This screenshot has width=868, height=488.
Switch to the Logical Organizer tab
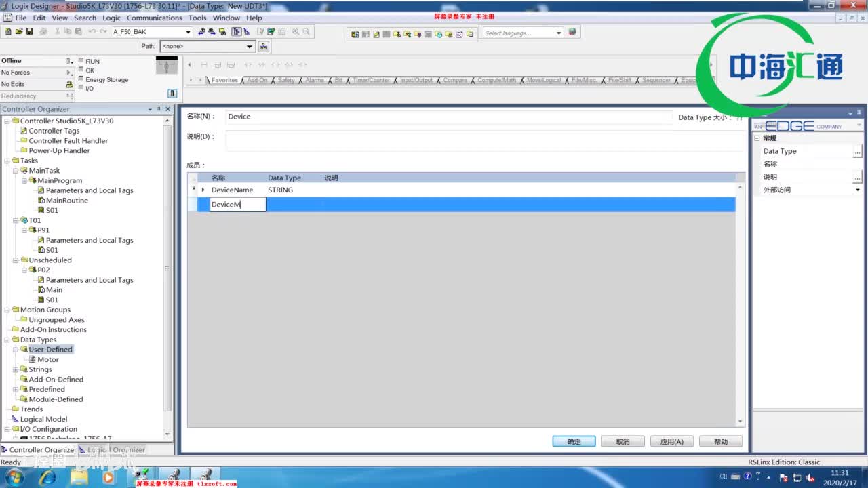tap(113, 449)
